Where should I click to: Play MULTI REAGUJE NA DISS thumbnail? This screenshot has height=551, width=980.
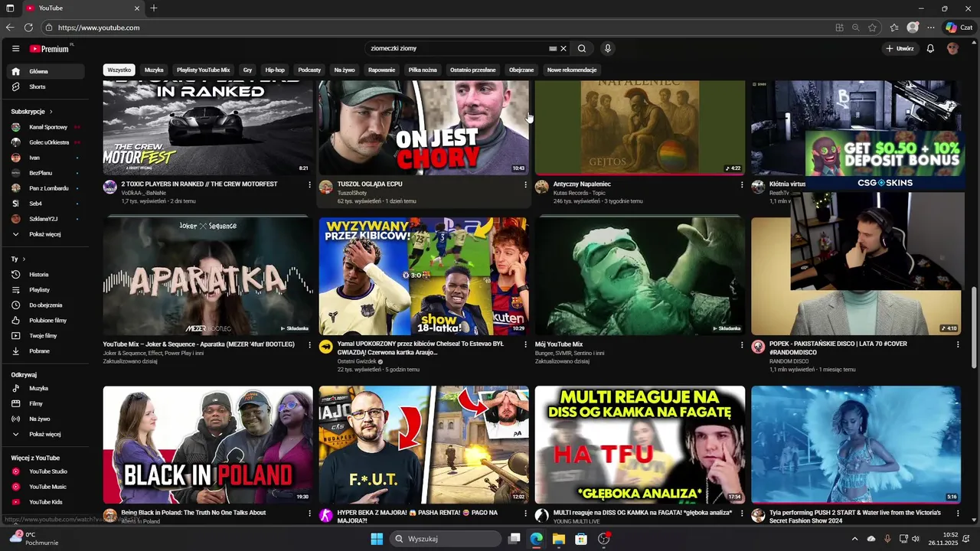pyautogui.click(x=640, y=445)
